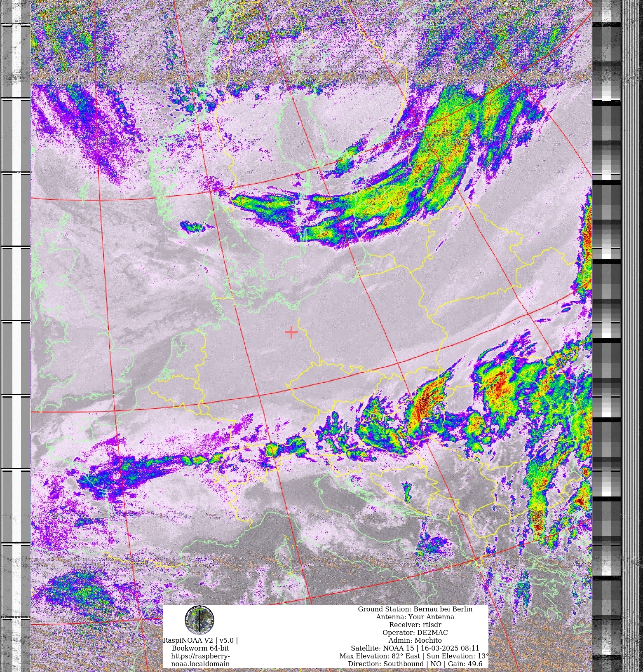Select the 'Admin: Mochito' line
This screenshot has height=672, width=643.
[415, 640]
